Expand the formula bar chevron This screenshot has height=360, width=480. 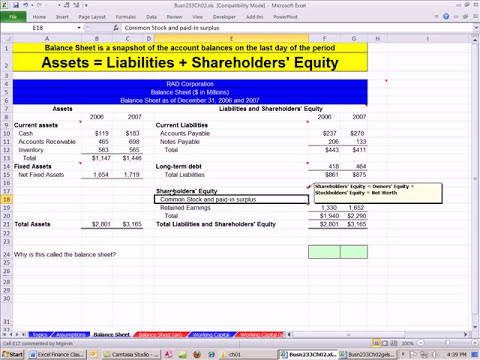(x=476, y=28)
